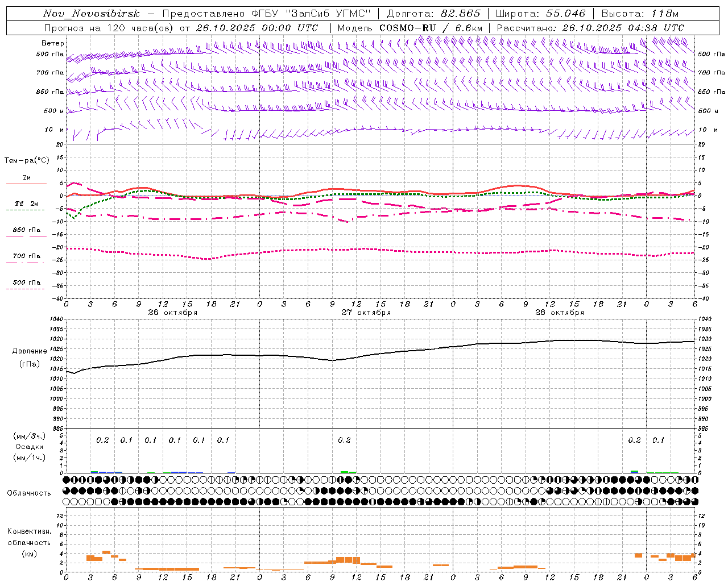
Task: Click the 26 октября date label
Action: [x=173, y=313]
